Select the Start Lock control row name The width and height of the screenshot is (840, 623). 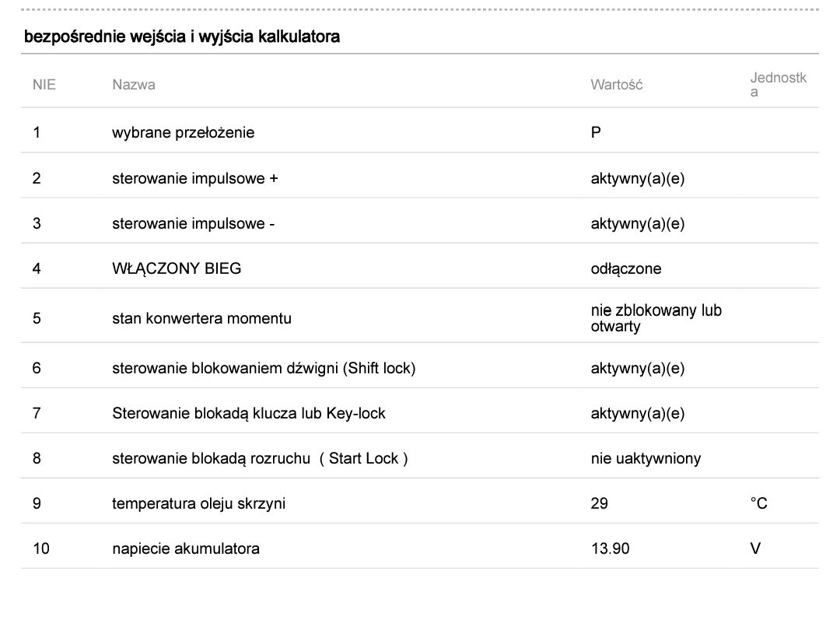click(260, 458)
